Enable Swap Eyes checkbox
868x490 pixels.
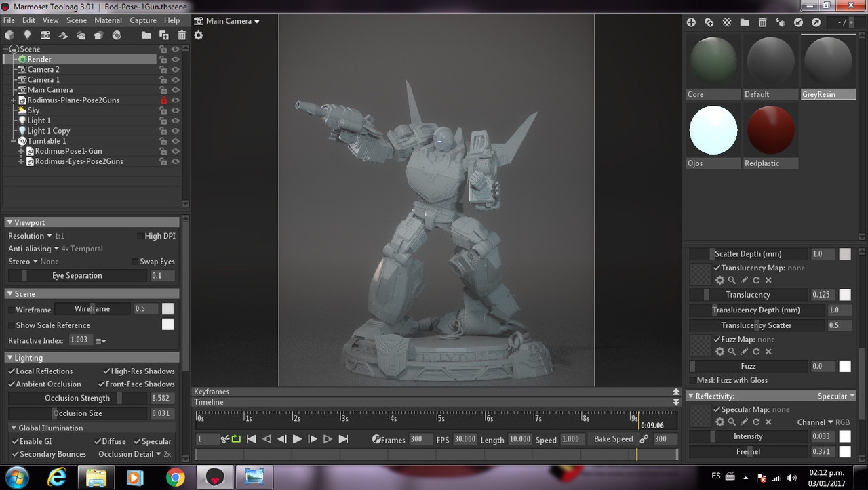tap(134, 262)
